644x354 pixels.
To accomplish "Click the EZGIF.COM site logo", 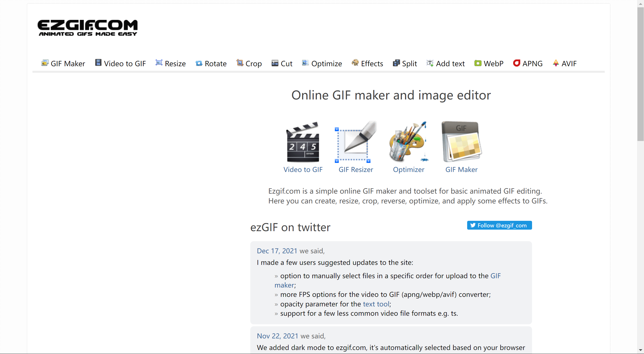I will click(x=88, y=28).
